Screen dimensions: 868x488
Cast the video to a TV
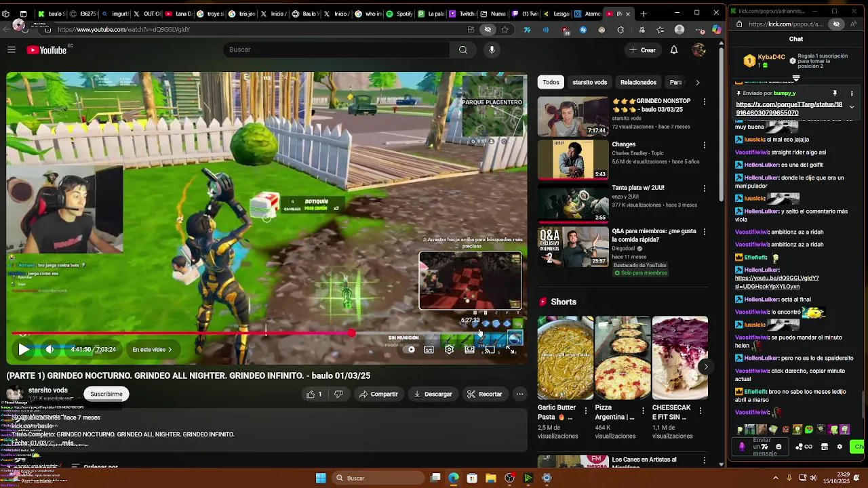[490, 350]
